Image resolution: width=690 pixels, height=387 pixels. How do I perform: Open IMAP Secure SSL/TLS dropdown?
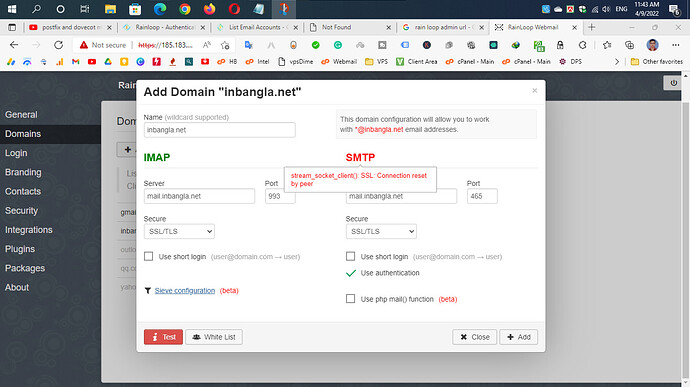[179, 231]
